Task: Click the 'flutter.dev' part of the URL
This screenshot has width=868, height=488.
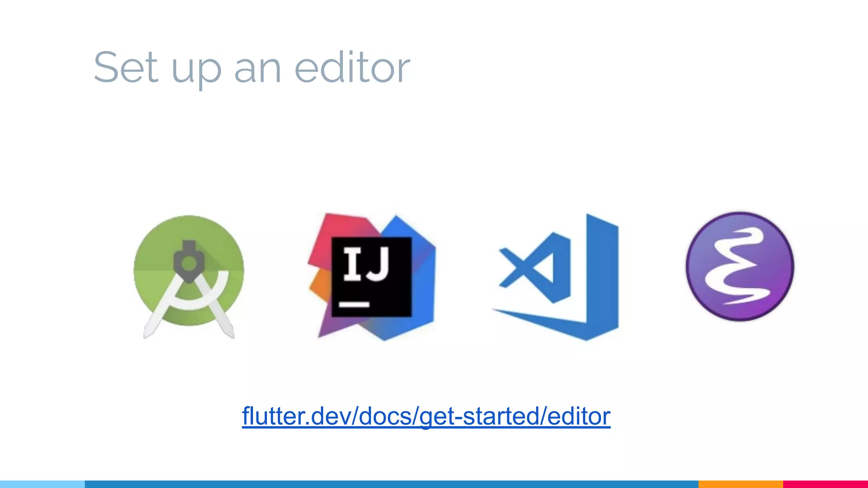Action: pos(297,416)
